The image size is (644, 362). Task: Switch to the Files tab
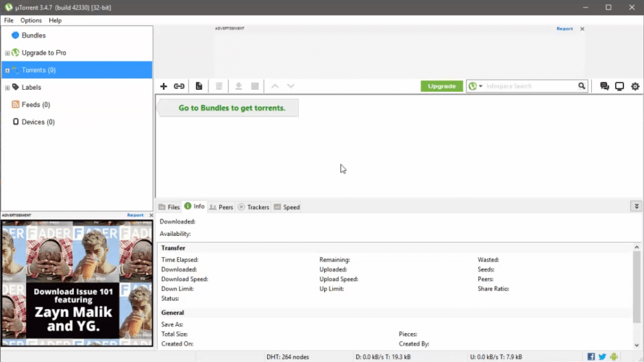(169, 207)
